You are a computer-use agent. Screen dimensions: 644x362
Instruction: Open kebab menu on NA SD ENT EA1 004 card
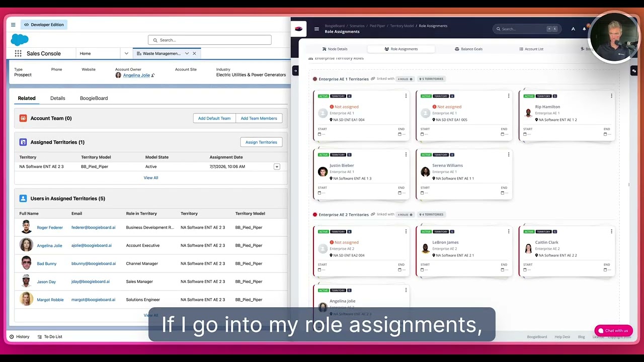pos(406,96)
